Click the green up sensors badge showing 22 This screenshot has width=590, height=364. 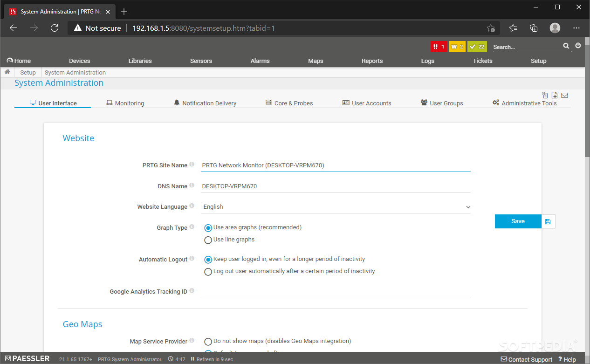[x=477, y=47]
